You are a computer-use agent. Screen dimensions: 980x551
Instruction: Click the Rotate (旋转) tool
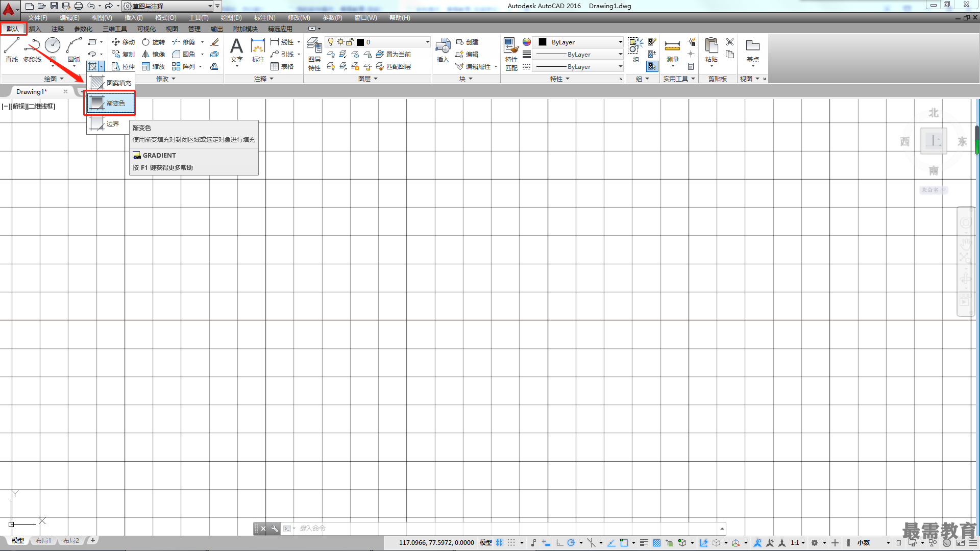pyautogui.click(x=153, y=42)
